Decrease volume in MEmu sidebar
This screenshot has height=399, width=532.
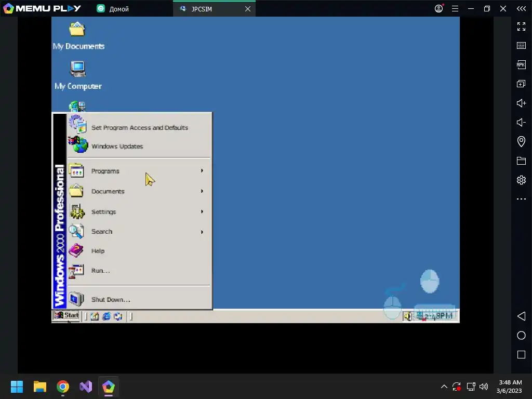(x=521, y=122)
